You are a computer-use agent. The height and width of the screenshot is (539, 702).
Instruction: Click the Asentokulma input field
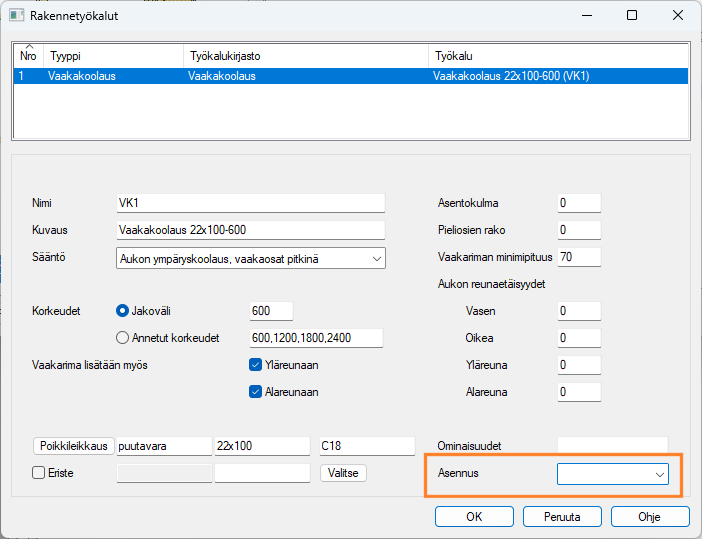pyautogui.click(x=579, y=203)
